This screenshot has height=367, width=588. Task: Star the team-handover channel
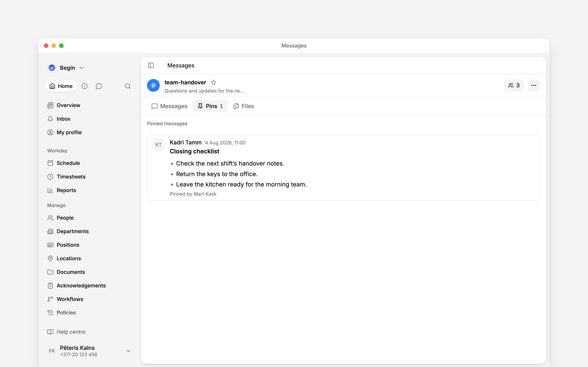pos(213,83)
